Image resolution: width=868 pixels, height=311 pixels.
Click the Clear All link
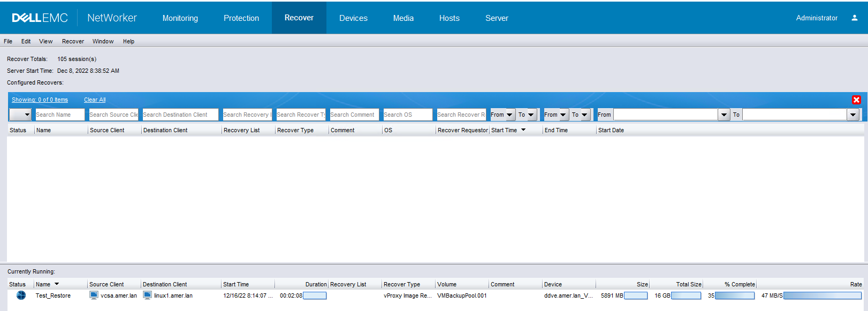pyautogui.click(x=95, y=100)
